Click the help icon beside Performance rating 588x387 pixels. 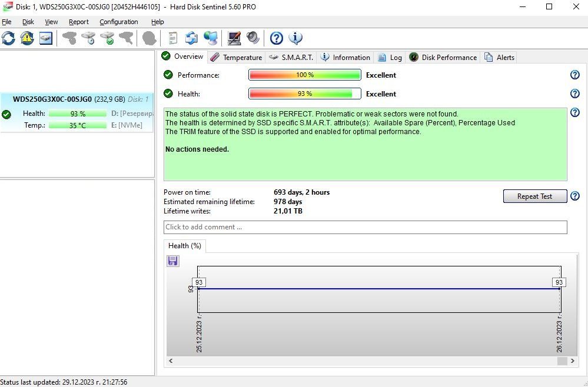(575, 75)
